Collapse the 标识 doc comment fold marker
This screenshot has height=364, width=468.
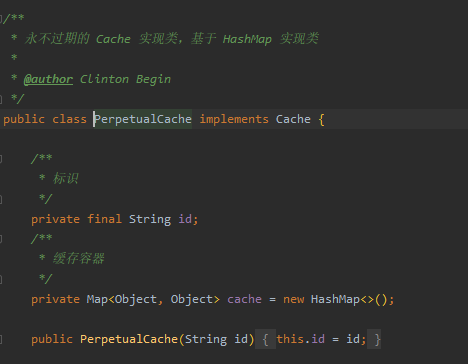coord(1,159)
